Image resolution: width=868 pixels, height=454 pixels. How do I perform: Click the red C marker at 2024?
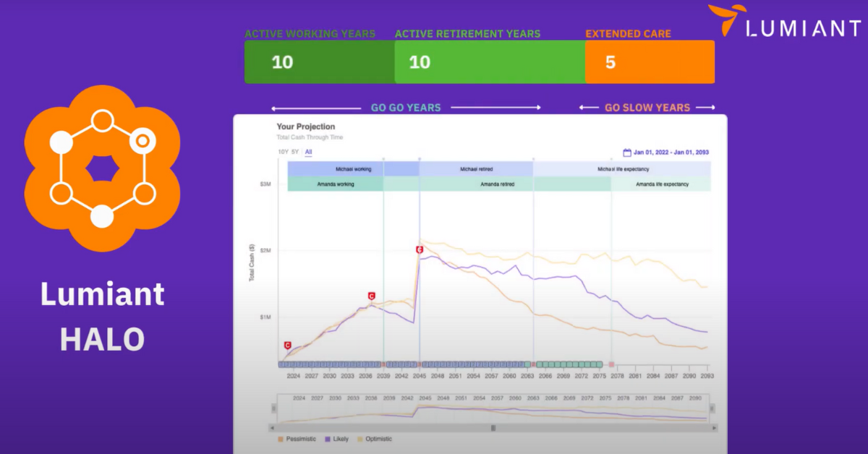(286, 345)
